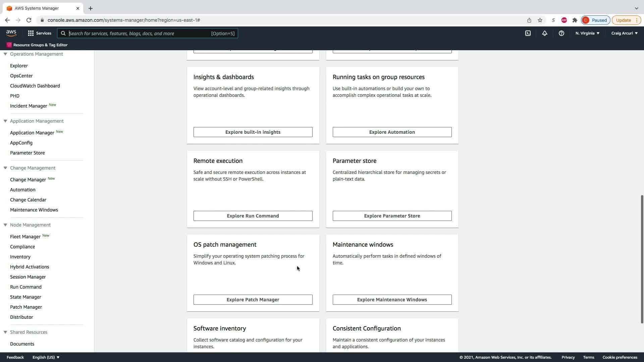Bookmark page with star icon
644x362 pixels.
540,20
